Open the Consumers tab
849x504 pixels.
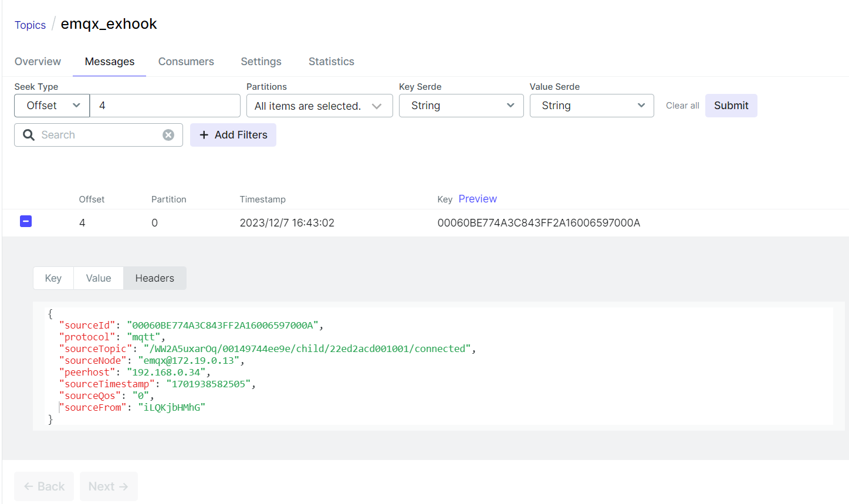pos(186,62)
